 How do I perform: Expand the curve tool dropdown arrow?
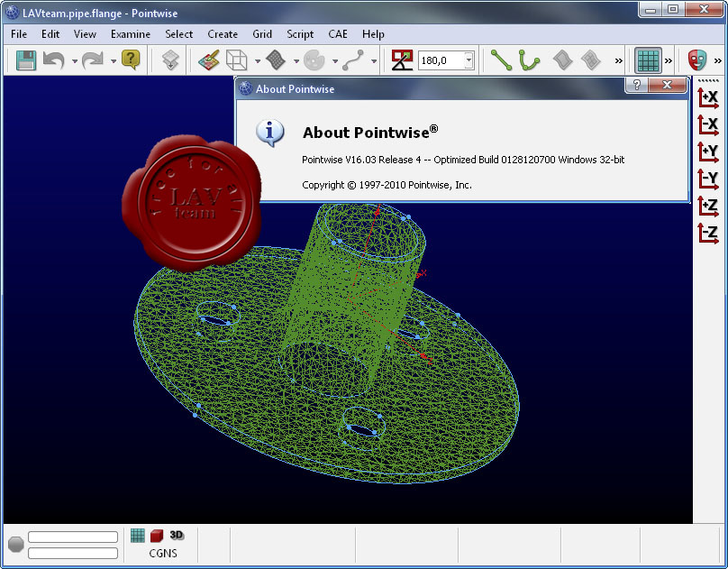pos(373,60)
